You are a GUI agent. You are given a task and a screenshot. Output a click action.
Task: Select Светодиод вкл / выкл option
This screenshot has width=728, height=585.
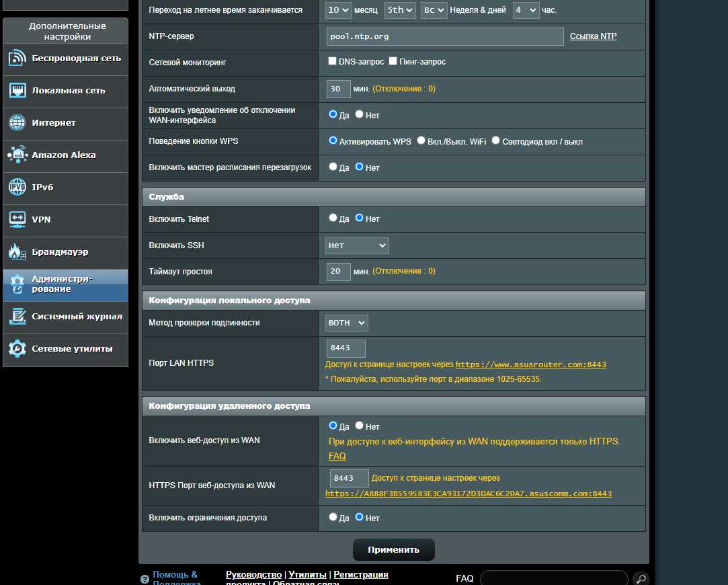pos(496,141)
